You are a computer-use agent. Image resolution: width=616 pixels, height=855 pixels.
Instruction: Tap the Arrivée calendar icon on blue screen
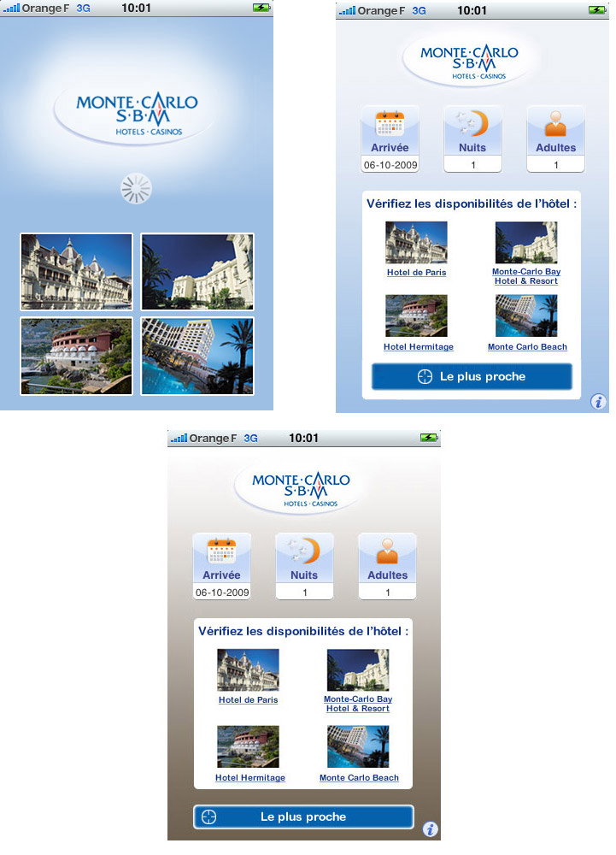pos(390,124)
